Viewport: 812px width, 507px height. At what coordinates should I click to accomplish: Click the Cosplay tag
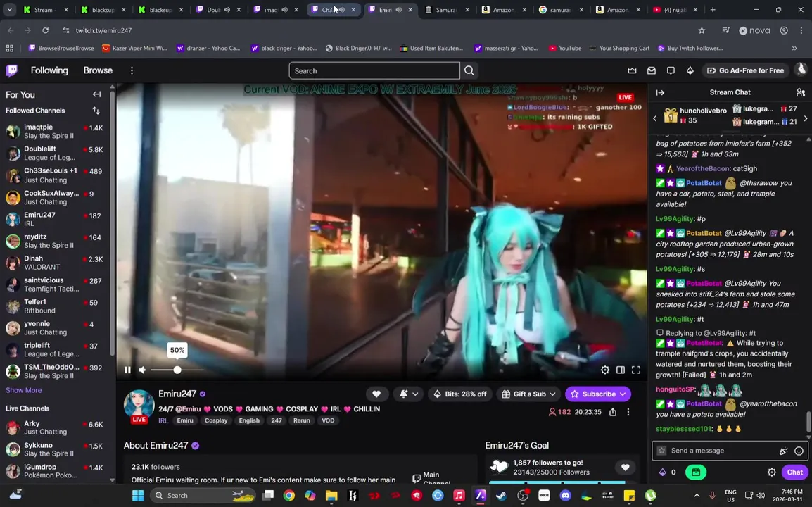(x=216, y=420)
